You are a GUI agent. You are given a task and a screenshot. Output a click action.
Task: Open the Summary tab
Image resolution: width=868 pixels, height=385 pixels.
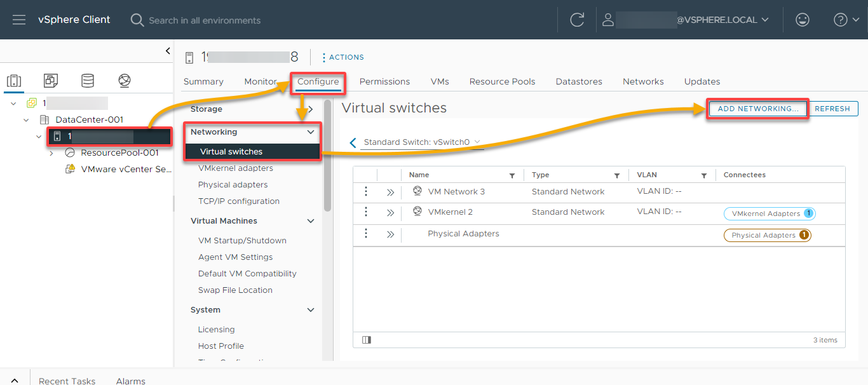pyautogui.click(x=203, y=81)
